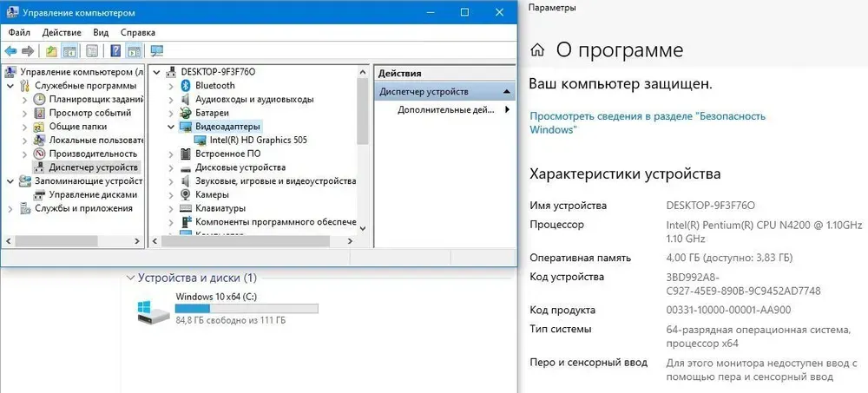Click the Windows 10 x64 (C:) drive icon

pos(152,311)
